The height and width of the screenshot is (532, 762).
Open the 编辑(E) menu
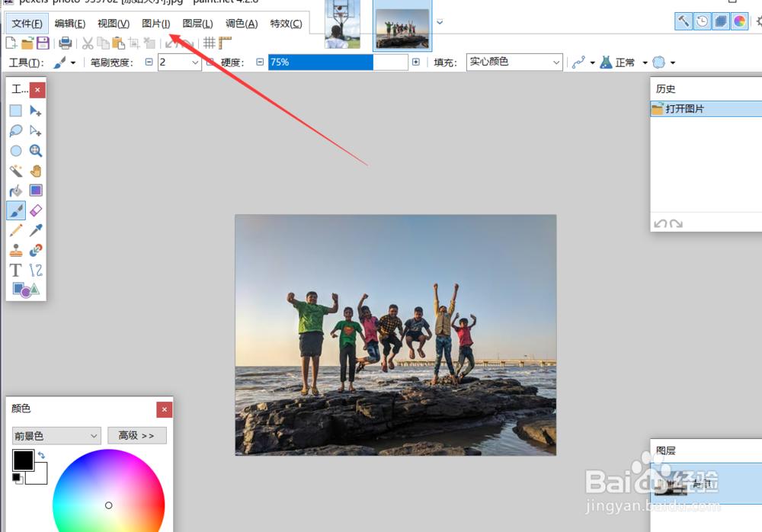pyautogui.click(x=70, y=24)
